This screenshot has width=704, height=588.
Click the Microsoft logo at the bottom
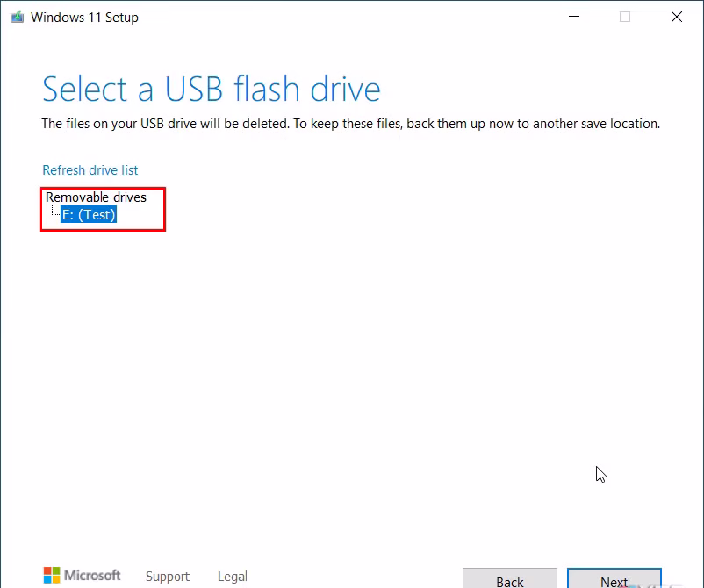(x=54, y=575)
